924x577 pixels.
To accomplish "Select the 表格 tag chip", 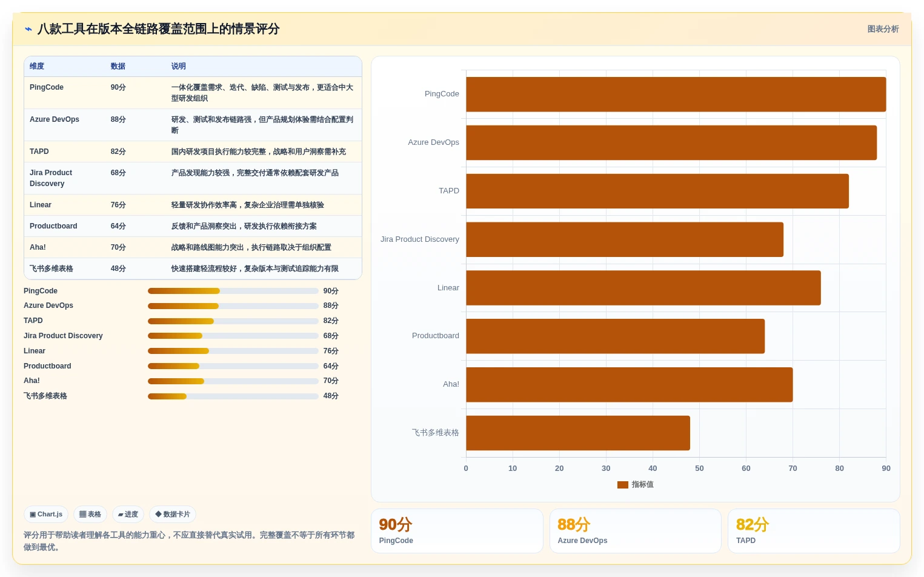I will [90, 515].
